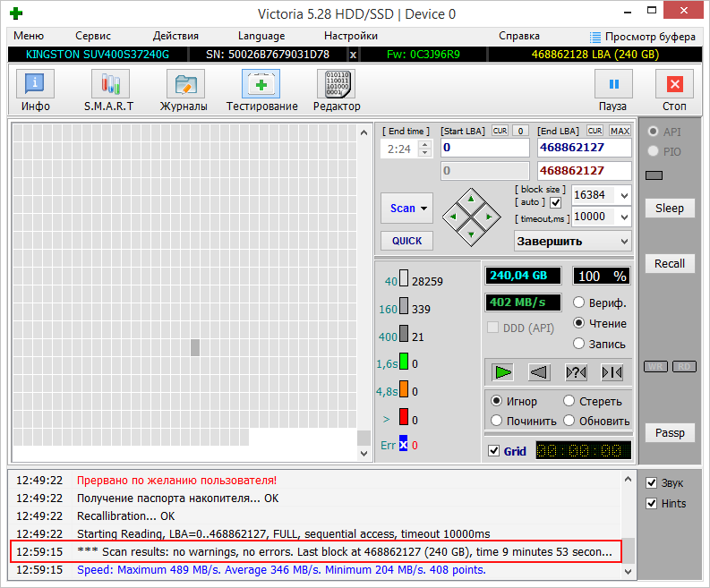Click the blue Err x indicator
The image size is (710, 588).
click(x=403, y=444)
